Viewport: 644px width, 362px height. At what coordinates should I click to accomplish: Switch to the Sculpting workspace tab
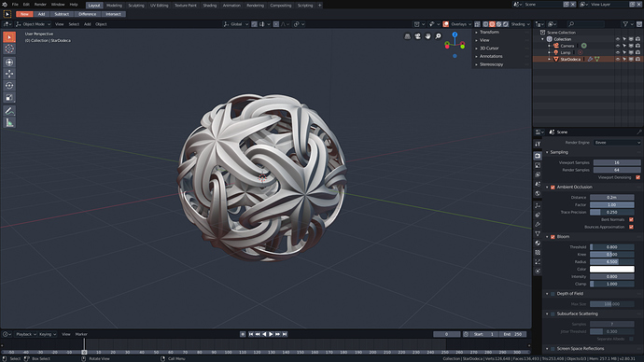coord(136,6)
